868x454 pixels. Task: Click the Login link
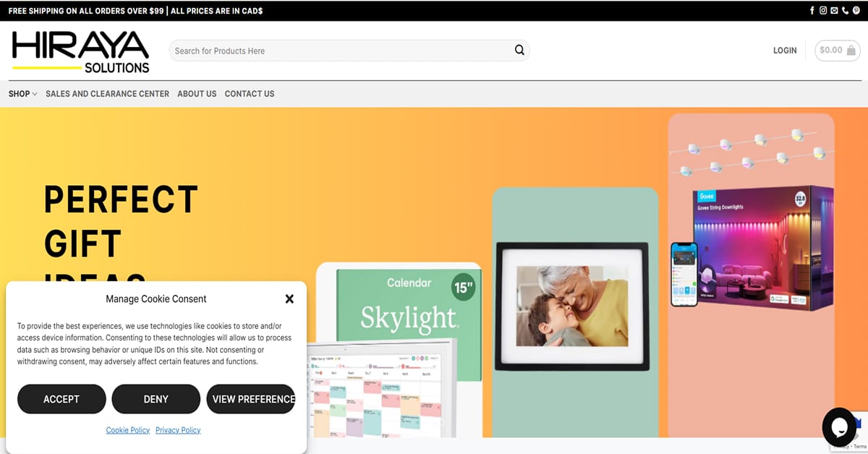tap(785, 51)
